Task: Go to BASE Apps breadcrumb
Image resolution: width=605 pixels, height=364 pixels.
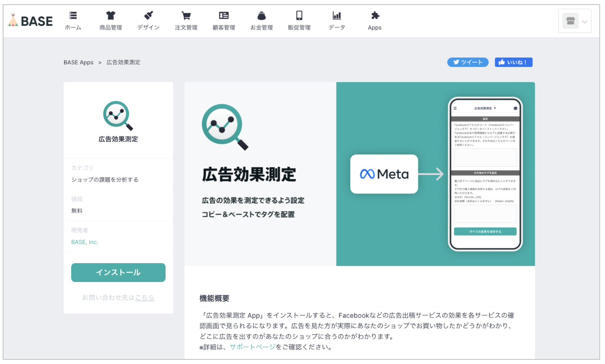Action: (x=79, y=62)
